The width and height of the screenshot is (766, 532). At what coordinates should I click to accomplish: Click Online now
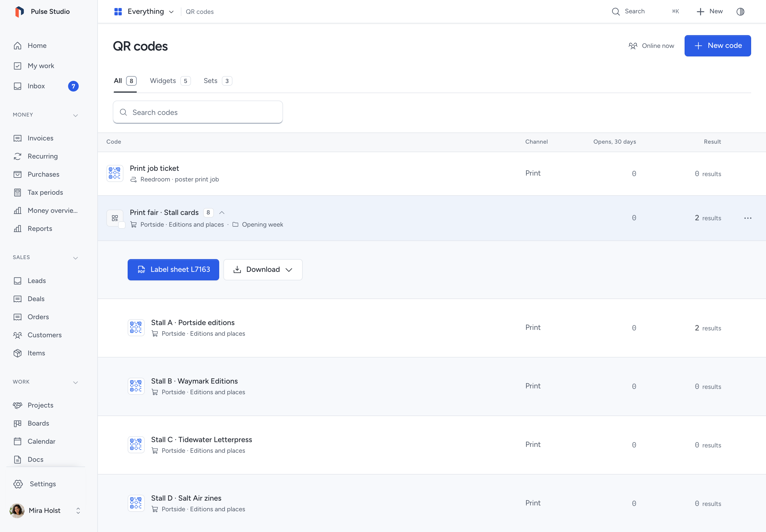(651, 46)
